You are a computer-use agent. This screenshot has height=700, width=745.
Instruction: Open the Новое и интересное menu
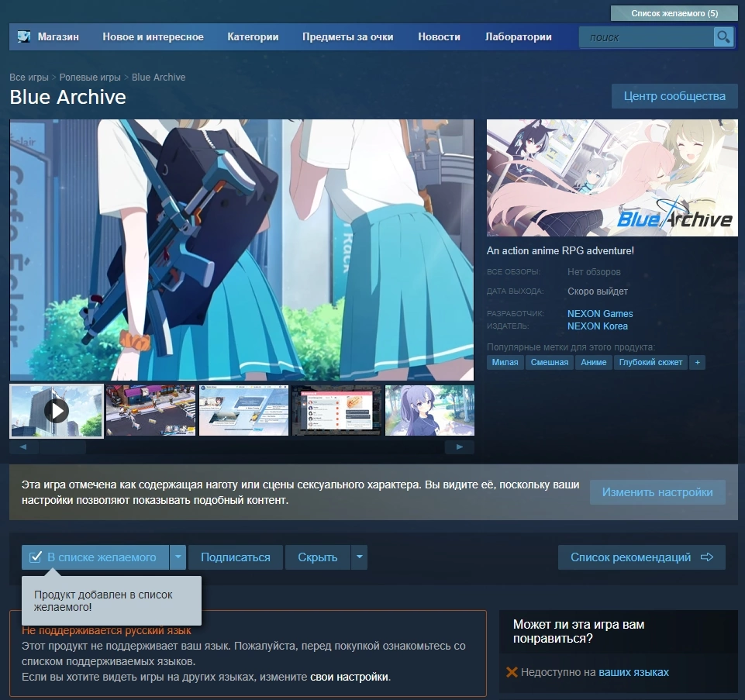(153, 36)
